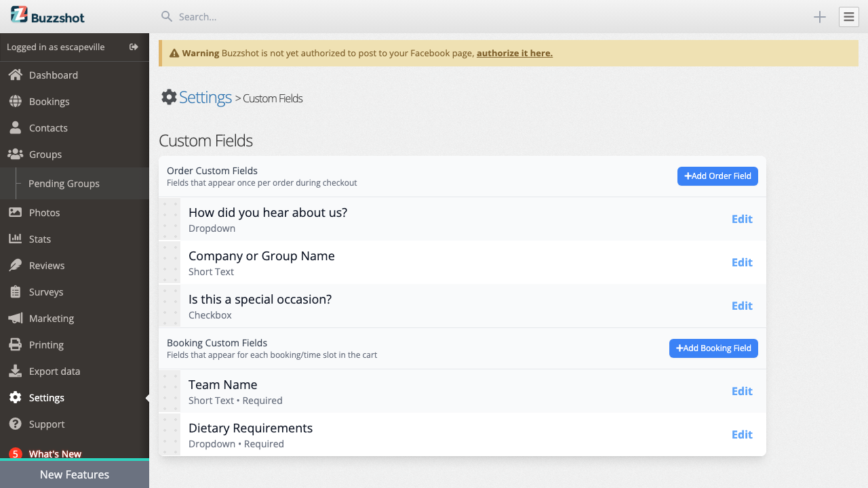Click the plus icon in the top bar
The image size is (868, 488).
point(819,17)
